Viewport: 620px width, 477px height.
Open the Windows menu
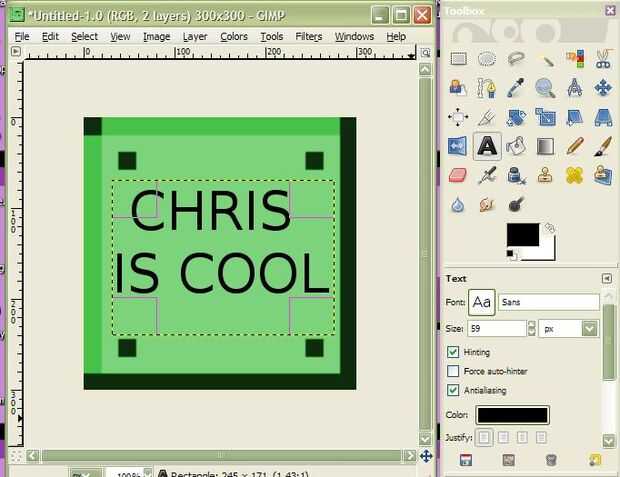coord(354,36)
